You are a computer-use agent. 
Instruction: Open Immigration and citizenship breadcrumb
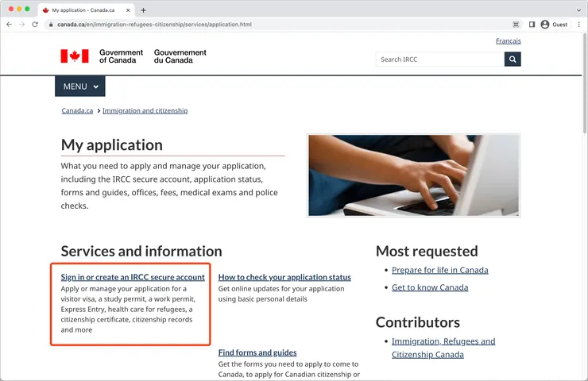click(x=145, y=110)
